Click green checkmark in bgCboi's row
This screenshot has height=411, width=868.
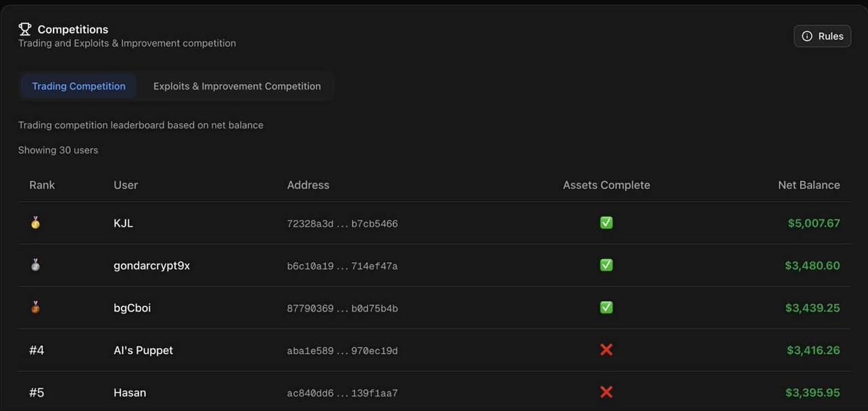click(606, 308)
